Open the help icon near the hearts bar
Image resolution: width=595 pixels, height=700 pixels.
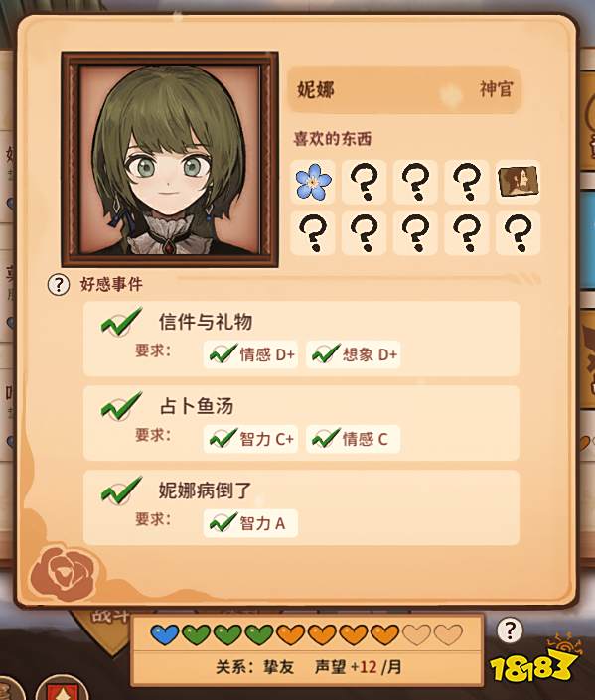coord(510,630)
